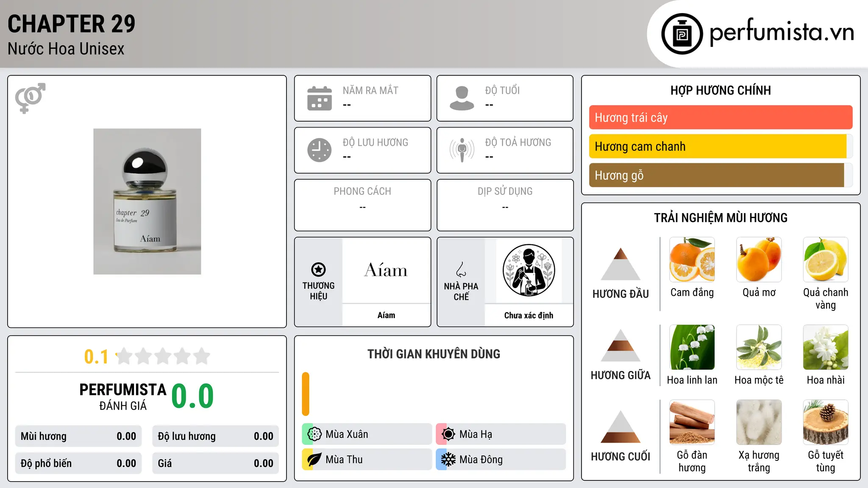Click the 0.1 rating number
This screenshot has width=868, height=488.
[96, 357]
